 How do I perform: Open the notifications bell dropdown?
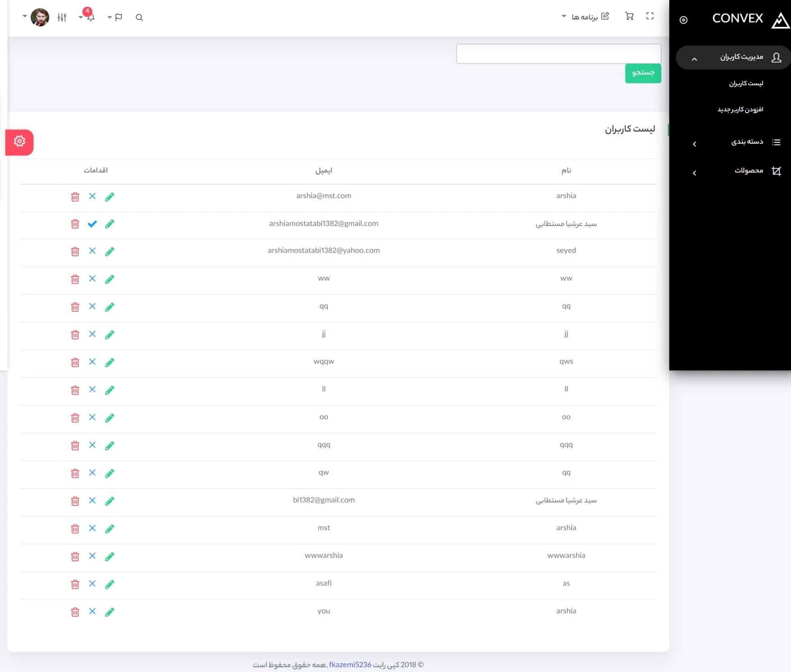90,17
